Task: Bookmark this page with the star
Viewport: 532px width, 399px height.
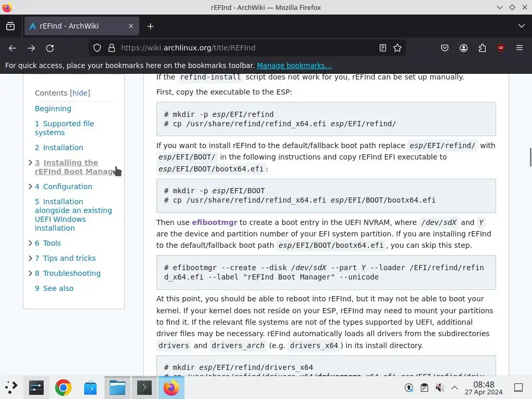Action: pos(397,48)
